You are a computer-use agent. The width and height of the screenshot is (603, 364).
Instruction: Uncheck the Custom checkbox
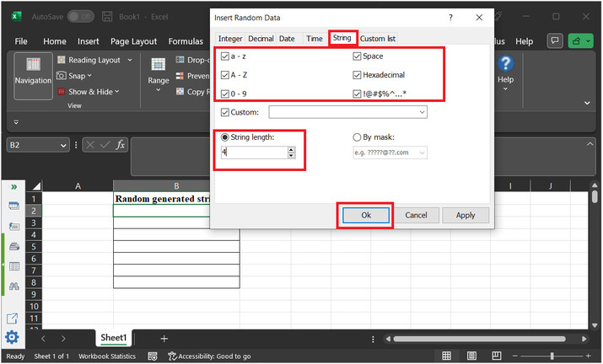225,112
